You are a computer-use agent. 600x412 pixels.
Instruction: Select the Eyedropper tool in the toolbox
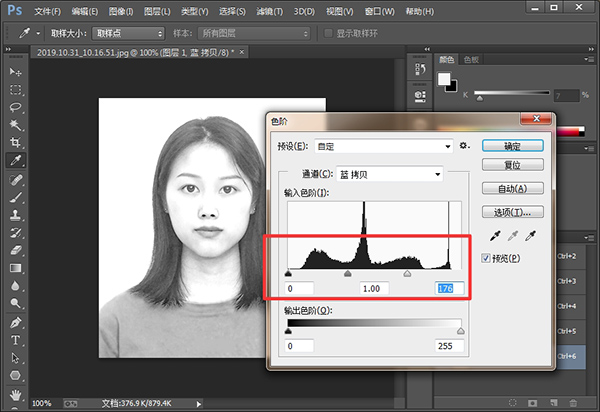pos(16,160)
